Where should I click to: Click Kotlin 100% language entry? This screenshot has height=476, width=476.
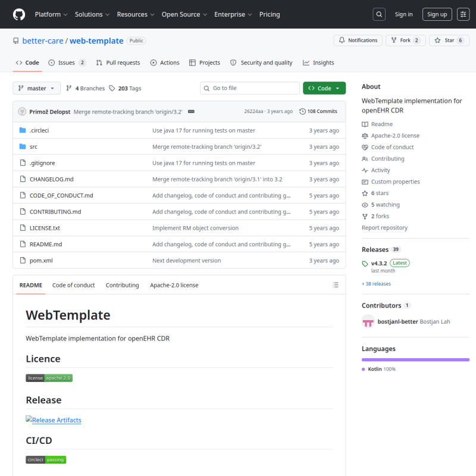pos(379,369)
